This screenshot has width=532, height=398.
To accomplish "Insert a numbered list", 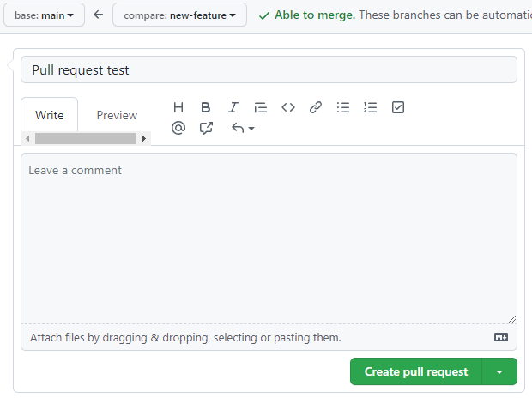I will point(371,107).
